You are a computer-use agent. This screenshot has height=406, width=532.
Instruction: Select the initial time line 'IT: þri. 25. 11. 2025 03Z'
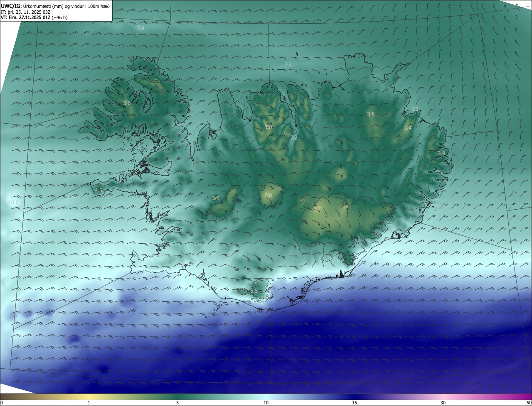26,12
